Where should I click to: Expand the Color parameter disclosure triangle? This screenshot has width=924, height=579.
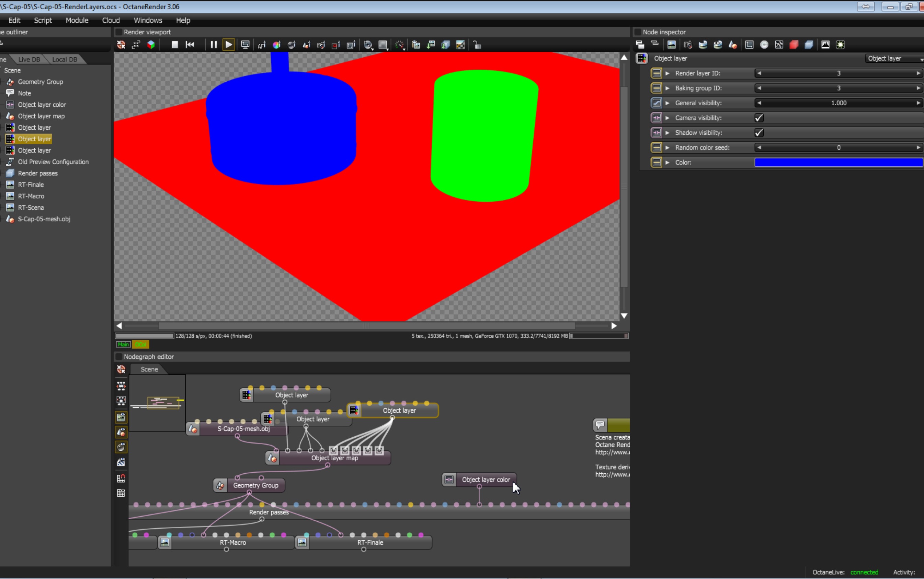point(667,162)
